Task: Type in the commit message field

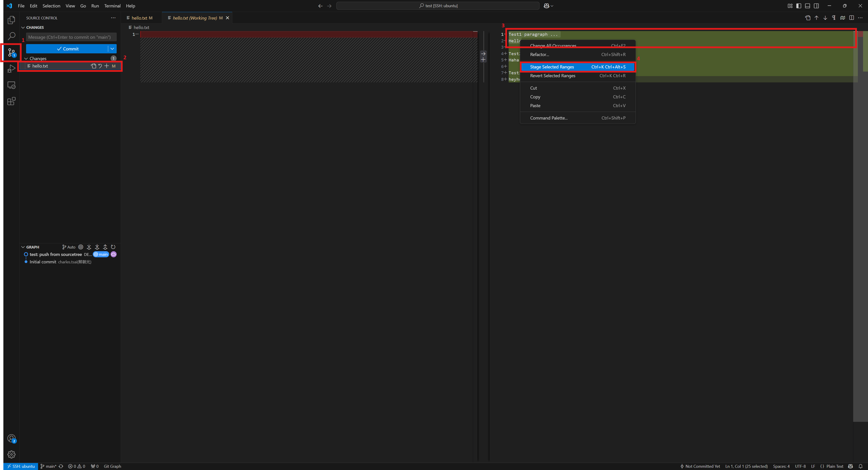Action: [x=70, y=37]
